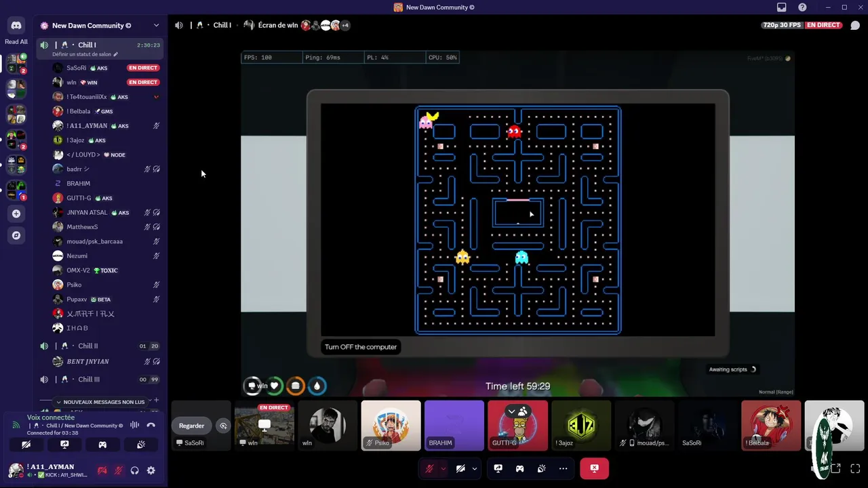Click the Add a Server plus icon

coord(16,213)
